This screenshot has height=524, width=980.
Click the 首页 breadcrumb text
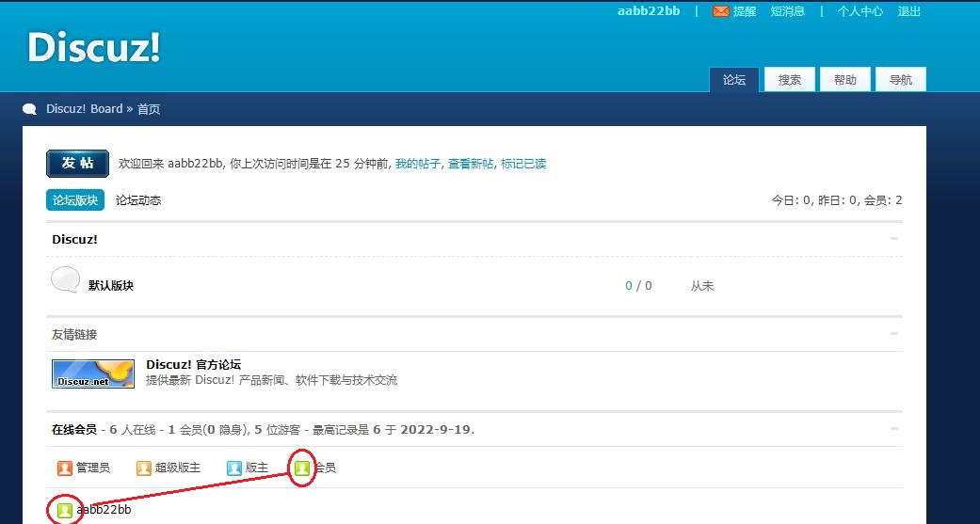[x=149, y=109]
